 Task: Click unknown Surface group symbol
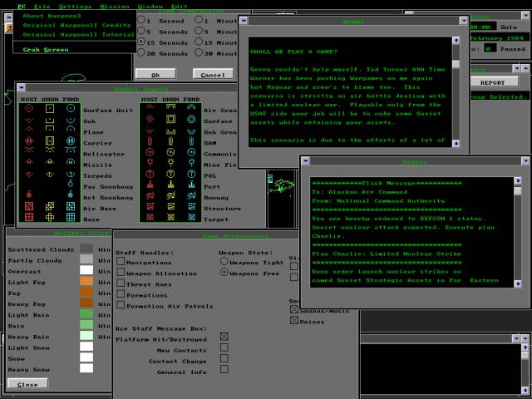170,119
